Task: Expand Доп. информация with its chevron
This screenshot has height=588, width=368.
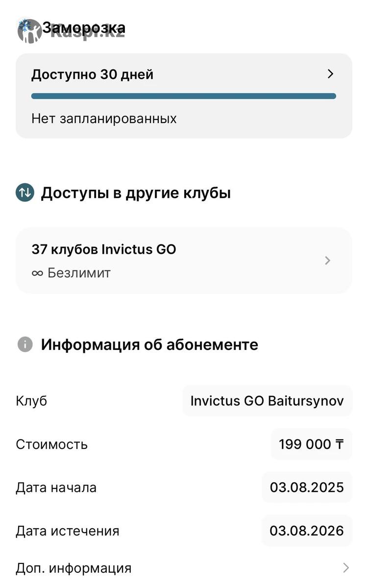Action: point(346,568)
